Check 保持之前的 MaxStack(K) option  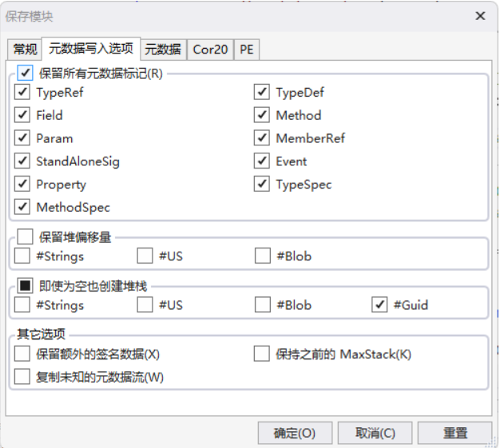click(262, 354)
